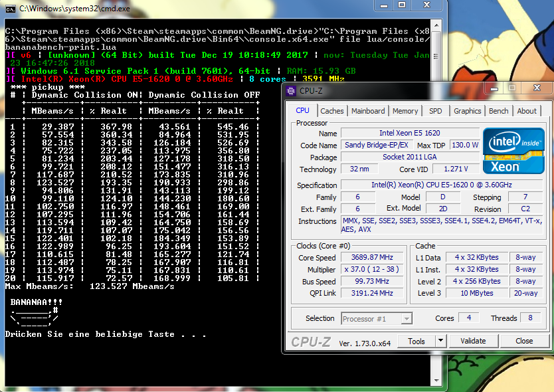
Task: Click 'Max Mbeams/s: 123.527' line in cmd
Action: coord(90,286)
